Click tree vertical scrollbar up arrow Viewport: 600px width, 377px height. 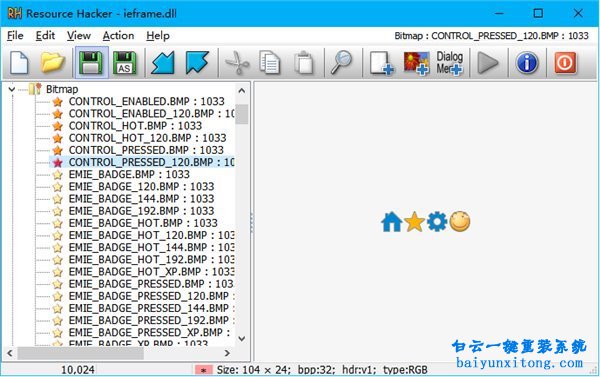point(241,91)
